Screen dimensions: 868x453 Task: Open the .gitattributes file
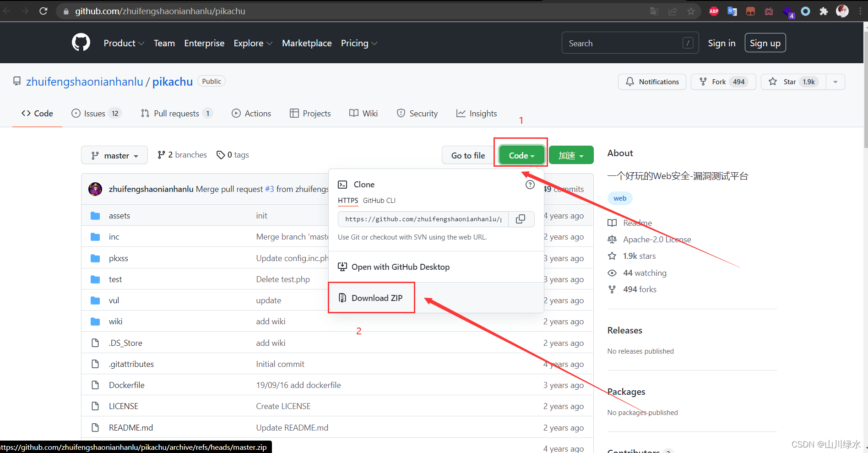(x=131, y=364)
